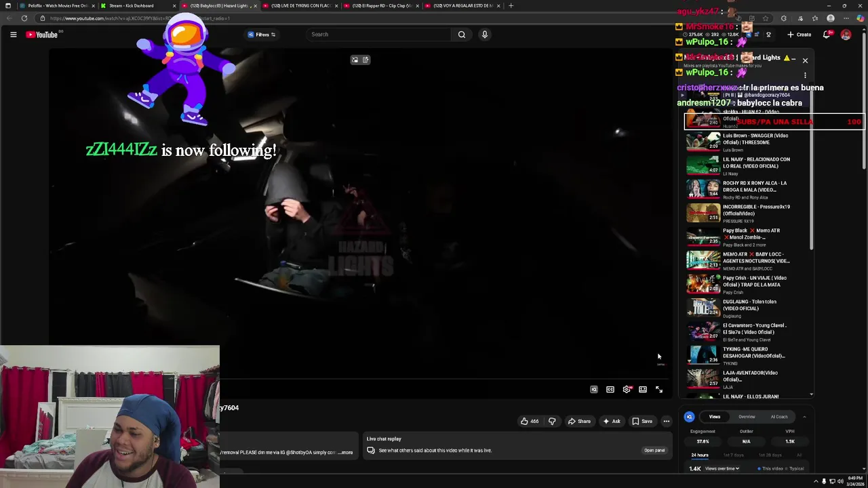Switch to VOY A REGALAR ESTO tab

tap(461, 5)
